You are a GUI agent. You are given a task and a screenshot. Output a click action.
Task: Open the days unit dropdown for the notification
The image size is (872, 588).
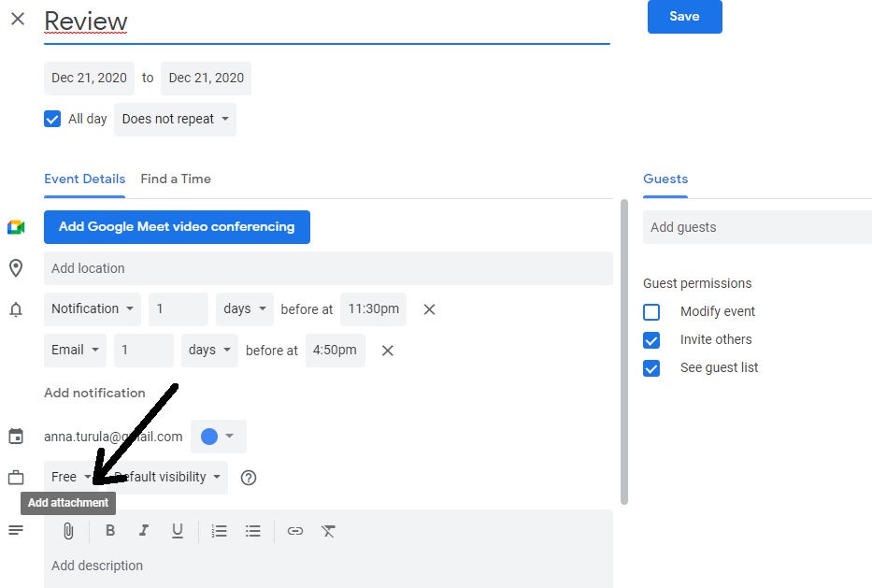point(245,308)
